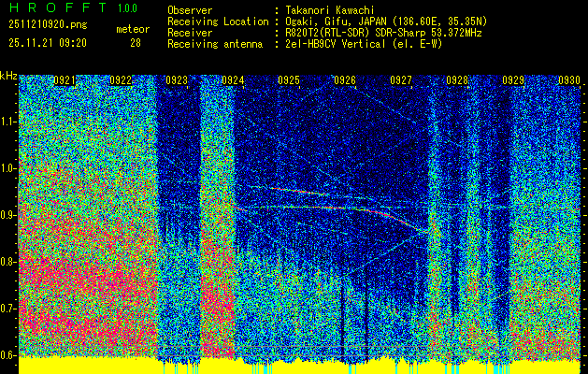
Task: Click the HROFFT title text
Action: pos(58,7)
